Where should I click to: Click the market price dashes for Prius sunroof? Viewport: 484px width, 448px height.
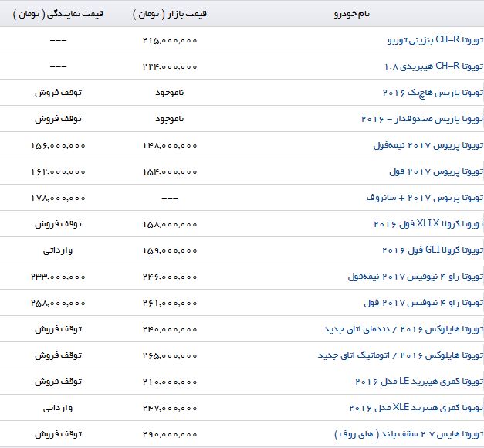[170, 198]
